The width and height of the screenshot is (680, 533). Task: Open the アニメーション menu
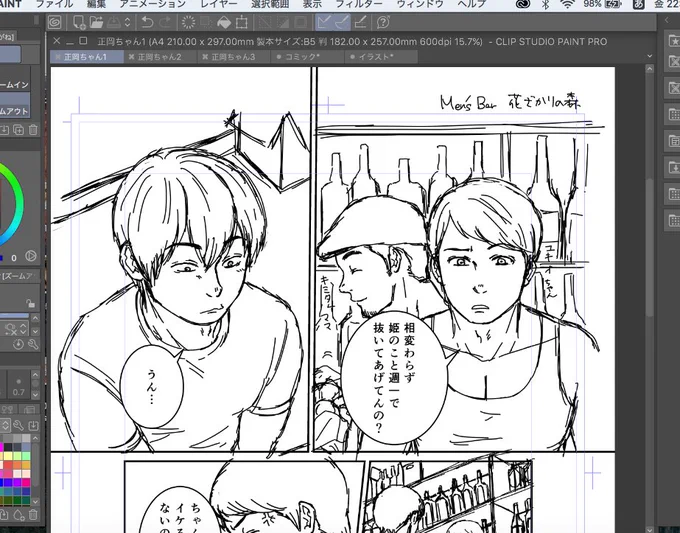tap(153, 4)
